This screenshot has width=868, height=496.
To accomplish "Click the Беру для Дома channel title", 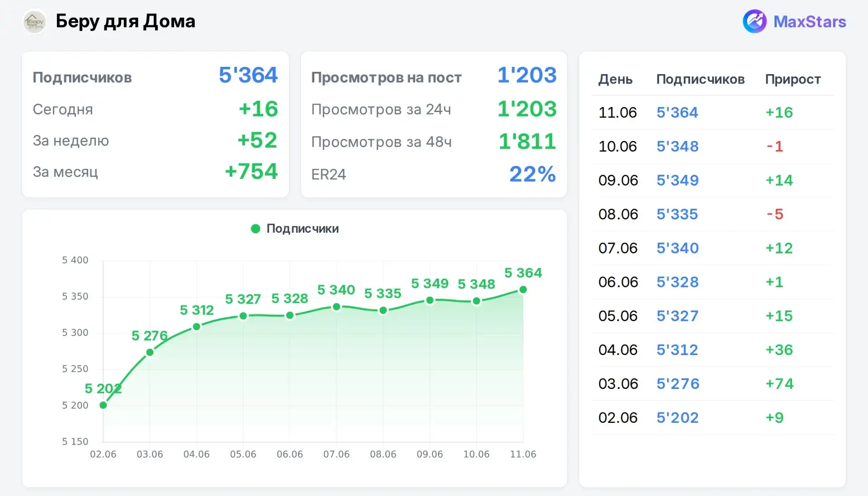I will [x=126, y=21].
